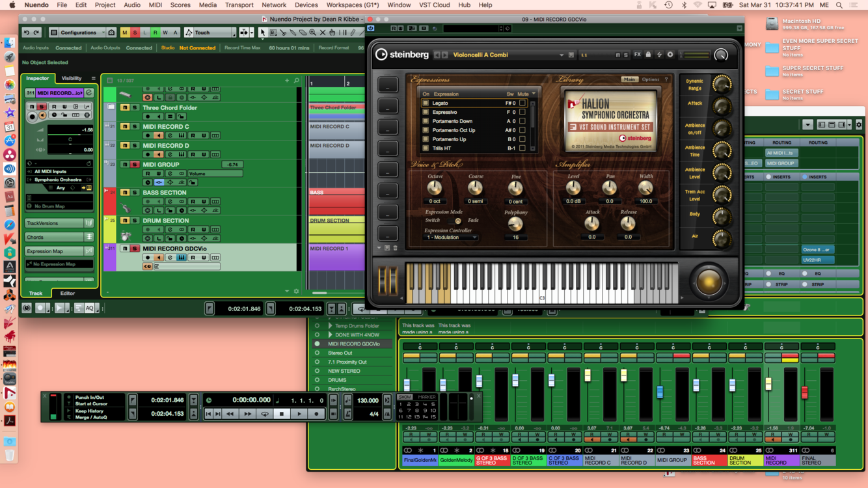Screen dimensions: 868x488
Task: Click the Main button in HALion Library
Action: tap(629, 79)
